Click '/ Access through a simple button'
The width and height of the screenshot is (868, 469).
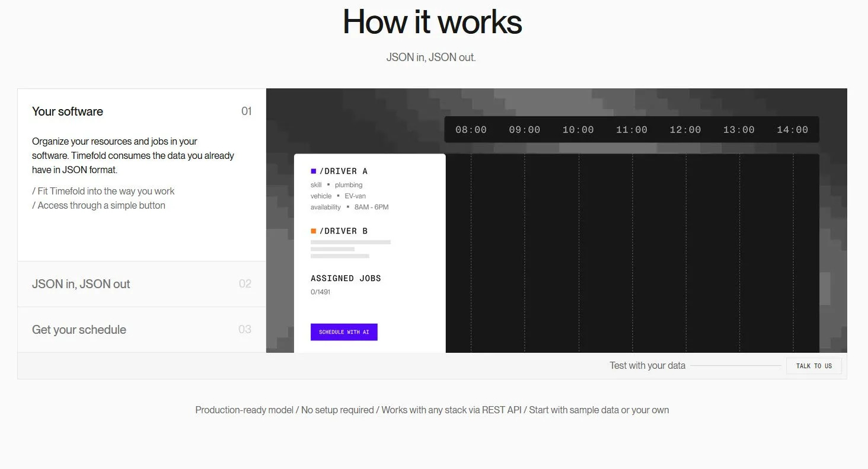pyautogui.click(x=98, y=206)
